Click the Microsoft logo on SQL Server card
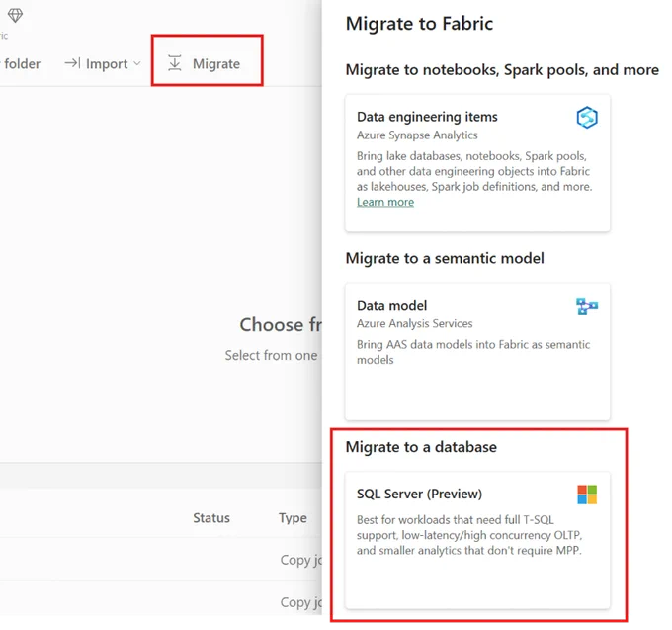Screen dimensions: 672x630 click(587, 495)
